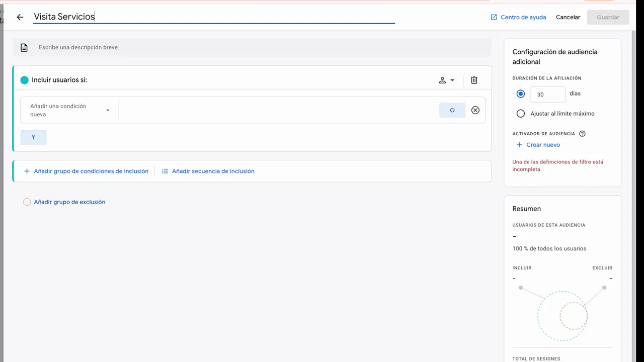The image size is (644, 362).
Task: Click the dashed circle exclusion group icon
Action: pyautogui.click(x=27, y=202)
